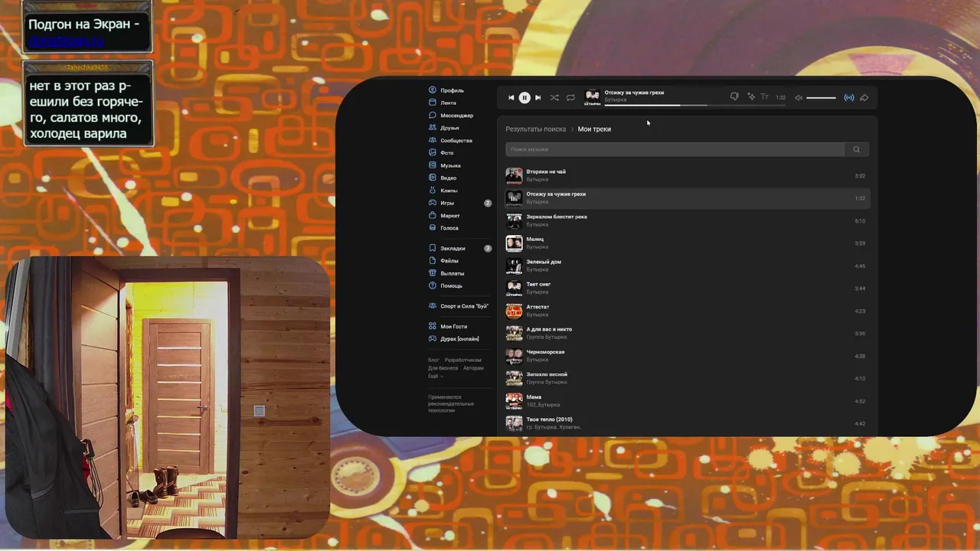Viewport: 980px width, 551px height.
Task: Open the Игры icon in sidebar
Action: coord(433,203)
